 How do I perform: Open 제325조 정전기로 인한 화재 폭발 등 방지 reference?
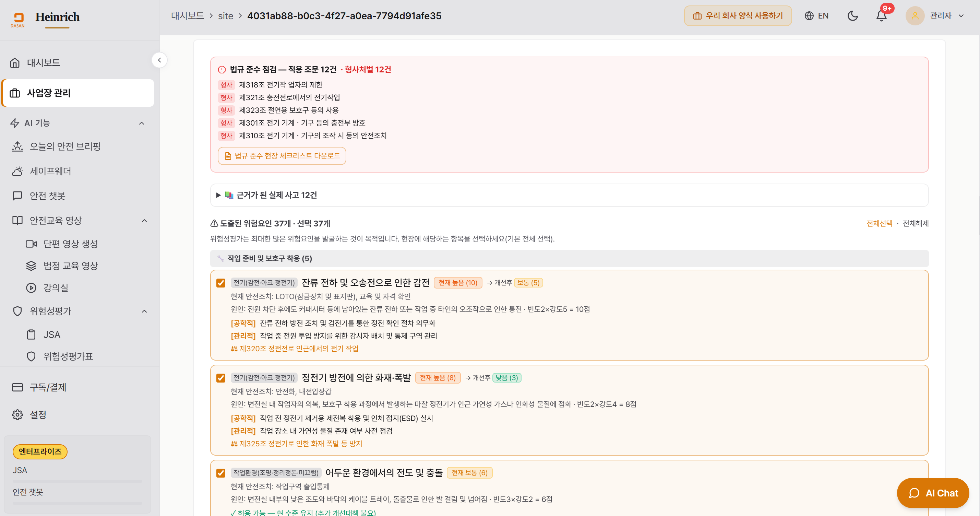[x=297, y=444]
